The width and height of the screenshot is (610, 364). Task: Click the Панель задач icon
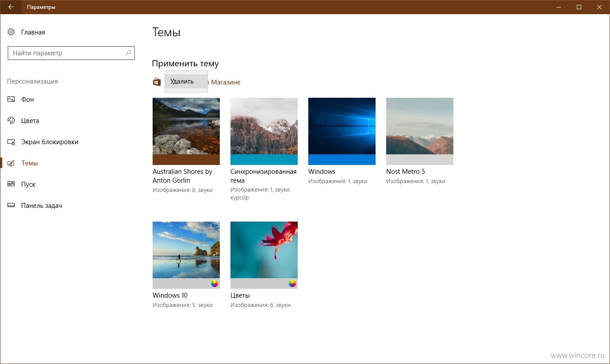coord(11,206)
